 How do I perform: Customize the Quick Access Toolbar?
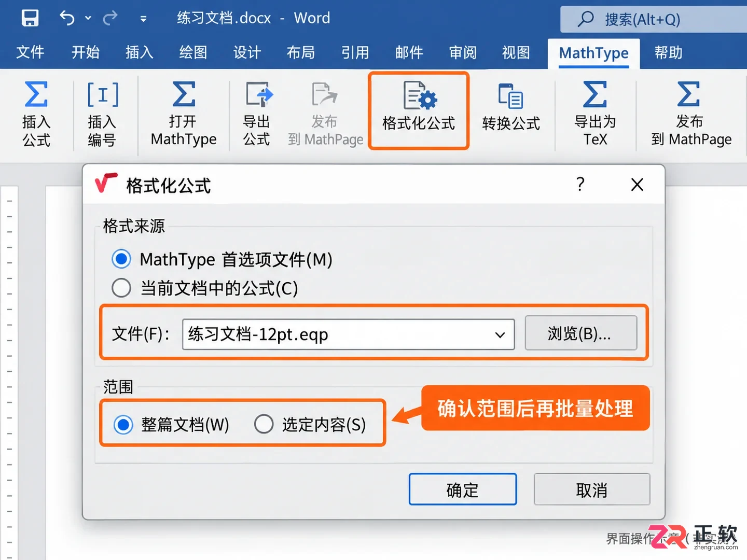(x=143, y=19)
